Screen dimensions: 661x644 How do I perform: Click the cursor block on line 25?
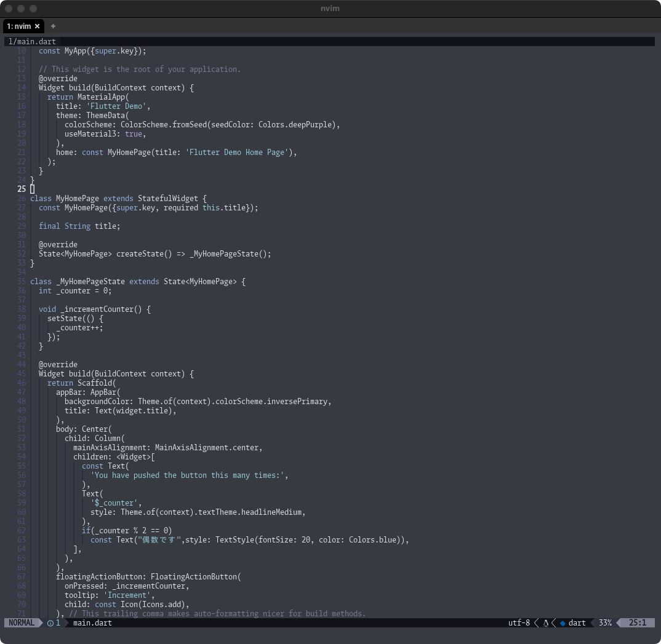tap(33, 189)
